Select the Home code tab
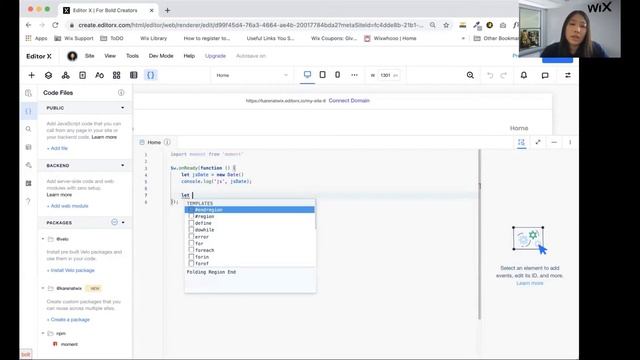 click(154, 142)
